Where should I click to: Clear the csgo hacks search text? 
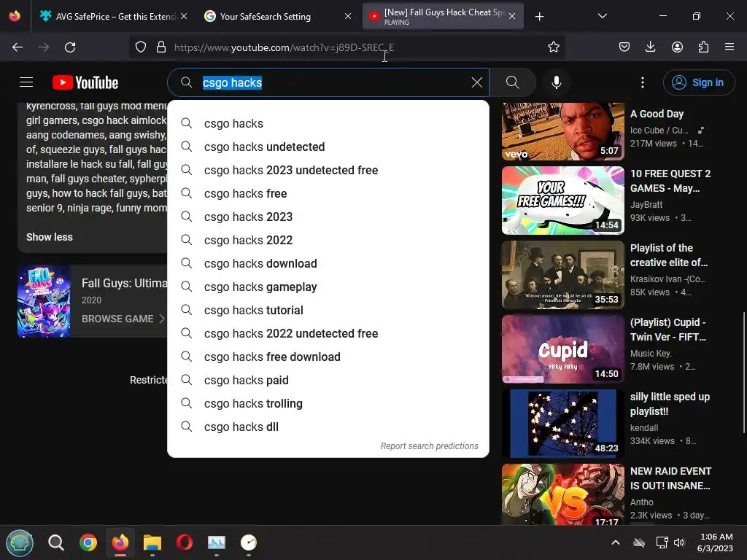(476, 82)
